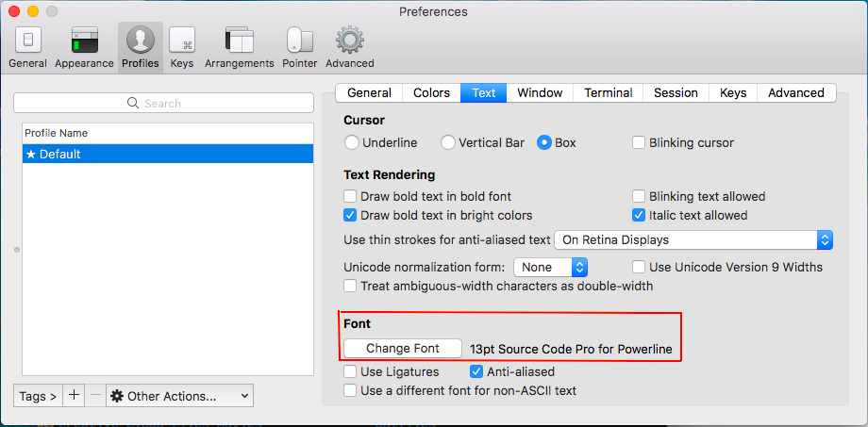Open the thin strokes On Retina Displays dropdown
This screenshot has height=427, width=868.
point(693,240)
